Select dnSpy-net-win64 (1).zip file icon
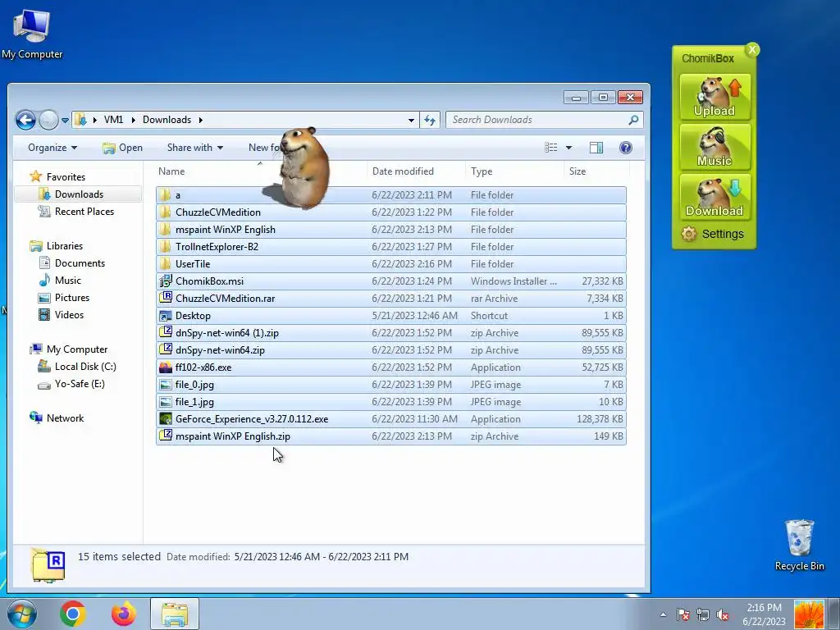Screen dimensions: 840x630 [166, 333]
